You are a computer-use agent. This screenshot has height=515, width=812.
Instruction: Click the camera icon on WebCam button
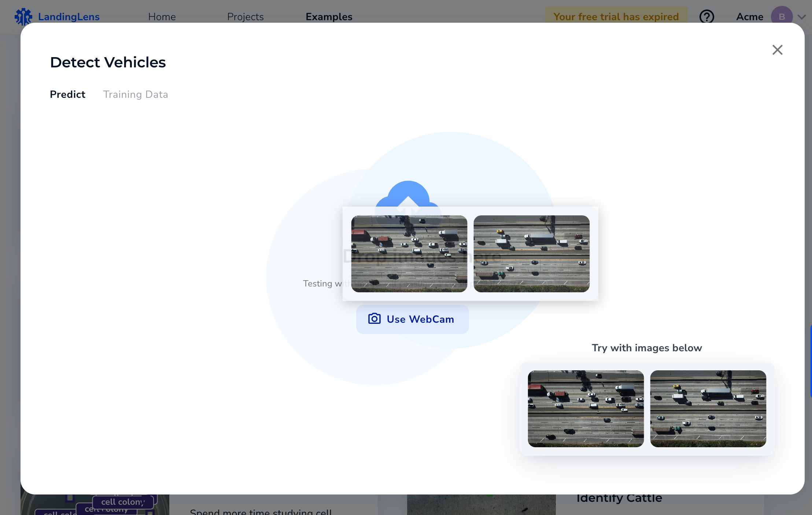(374, 319)
